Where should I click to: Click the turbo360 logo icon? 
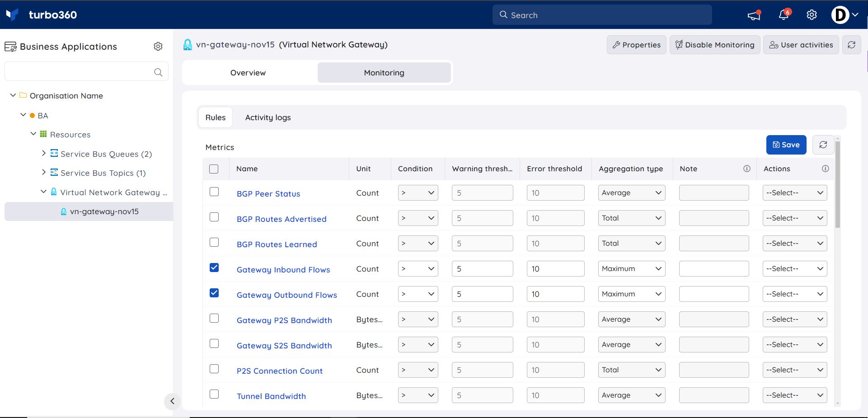coord(12,14)
